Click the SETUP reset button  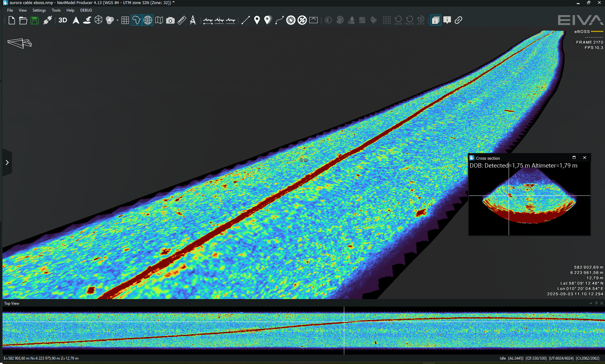pyautogui.click(x=421, y=20)
